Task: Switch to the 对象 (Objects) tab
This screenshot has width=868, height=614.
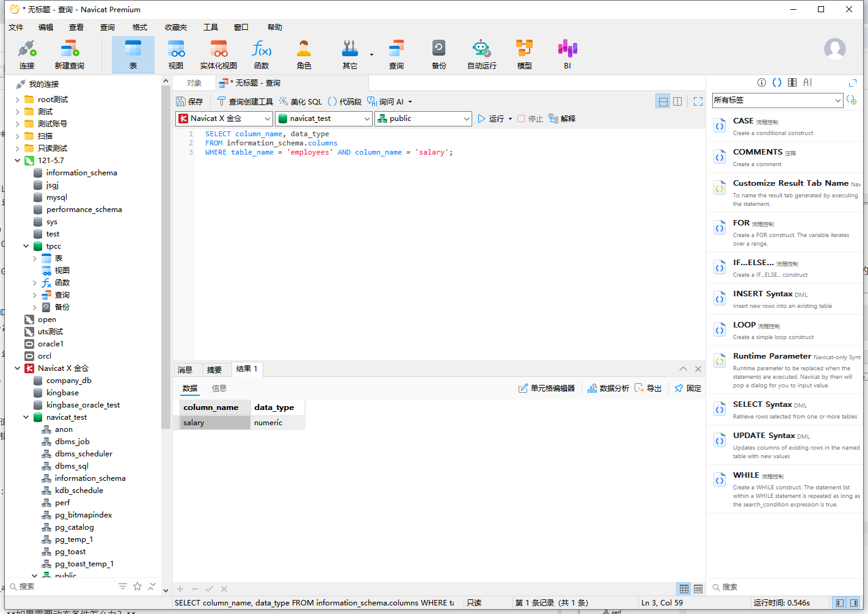Action: (194, 83)
